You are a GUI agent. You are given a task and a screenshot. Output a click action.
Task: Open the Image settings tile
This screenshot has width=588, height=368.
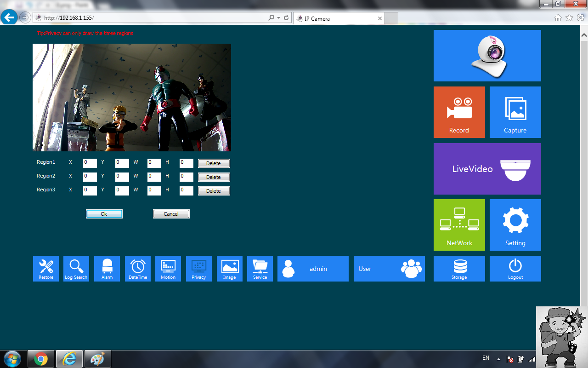click(x=230, y=269)
